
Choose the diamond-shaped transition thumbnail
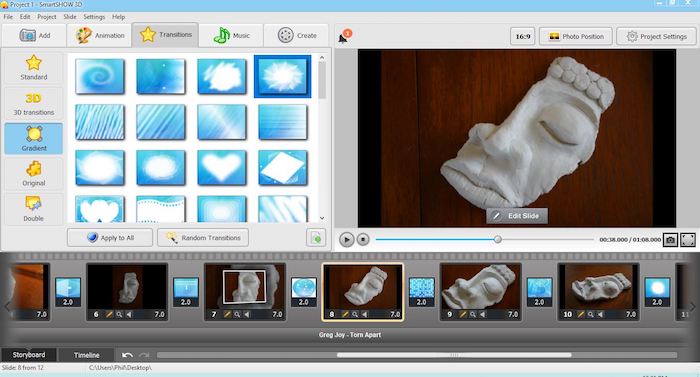(x=283, y=168)
